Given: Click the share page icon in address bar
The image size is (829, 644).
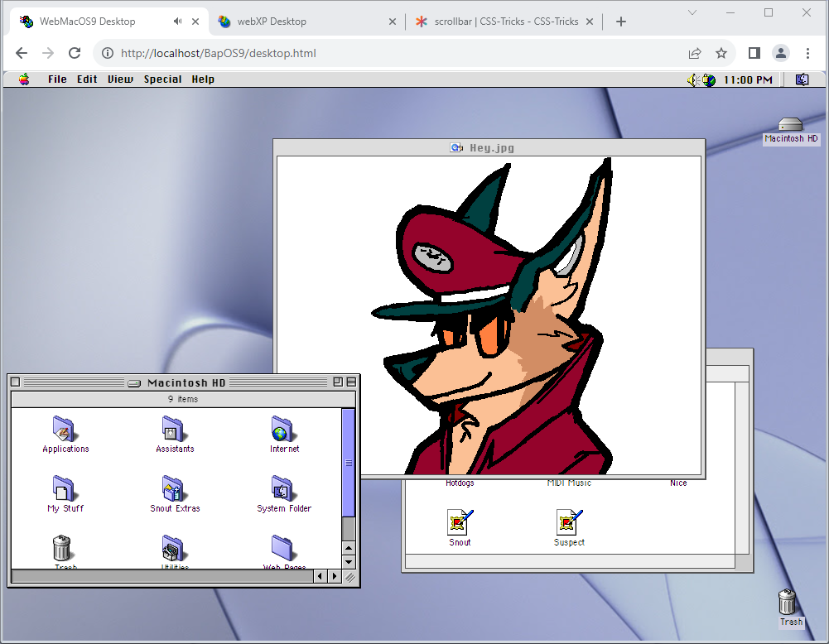Looking at the screenshot, I should 695,53.
